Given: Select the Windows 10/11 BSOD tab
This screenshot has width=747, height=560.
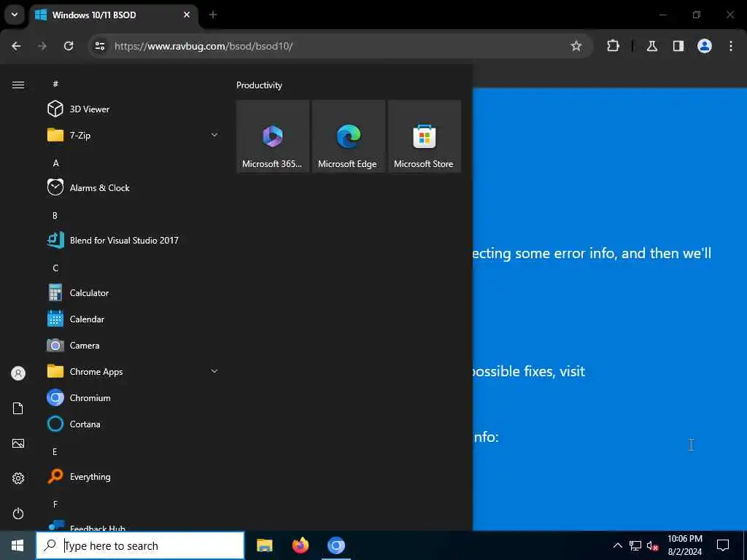Looking at the screenshot, I should point(114,15).
